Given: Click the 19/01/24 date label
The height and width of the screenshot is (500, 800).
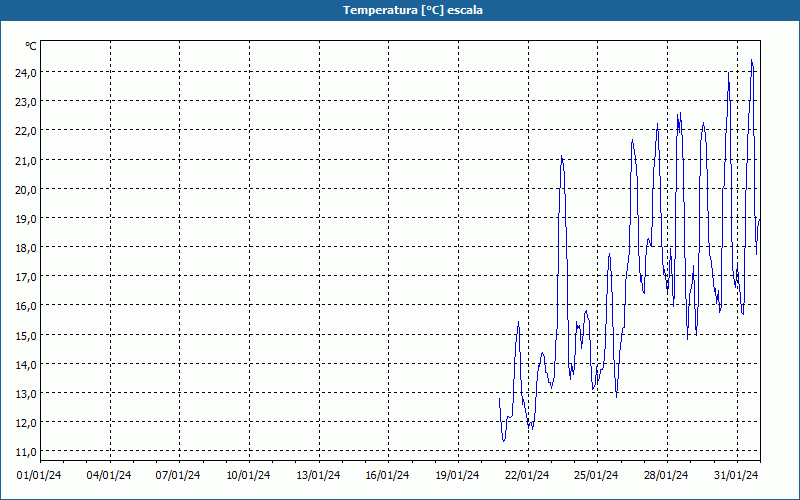Looking at the screenshot, I should tap(457, 475).
